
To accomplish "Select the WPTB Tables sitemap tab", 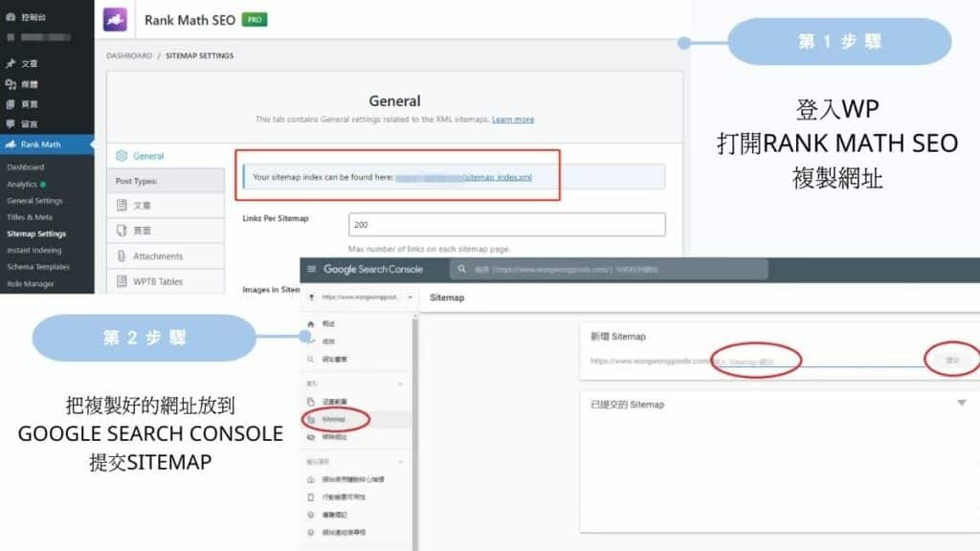I will [166, 281].
